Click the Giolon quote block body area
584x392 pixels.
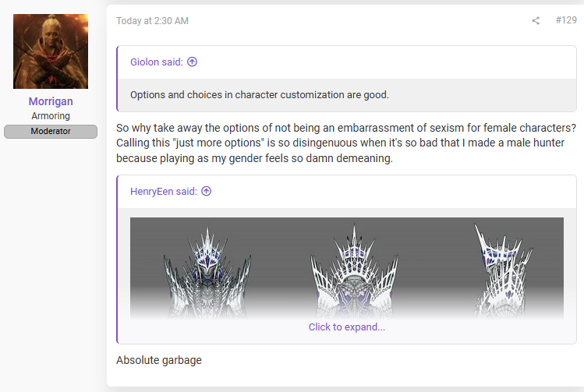point(347,95)
